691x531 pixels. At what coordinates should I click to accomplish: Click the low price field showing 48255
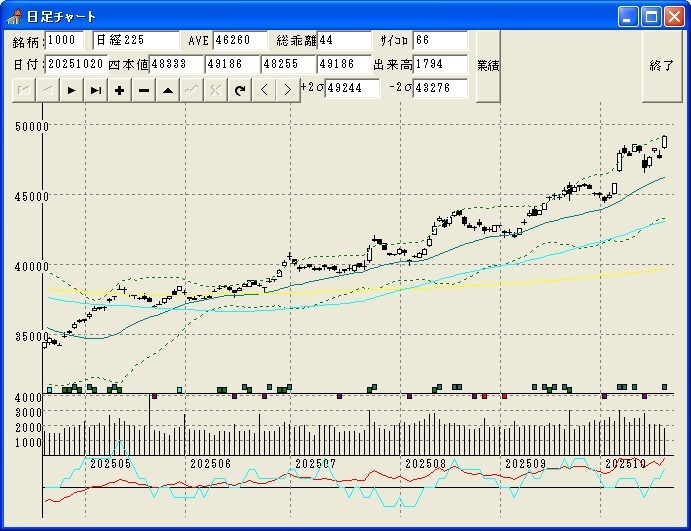[x=289, y=64]
